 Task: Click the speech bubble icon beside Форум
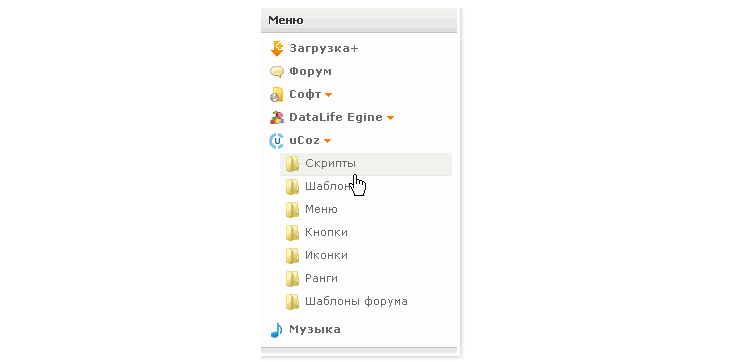pyautogui.click(x=277, y=72)
